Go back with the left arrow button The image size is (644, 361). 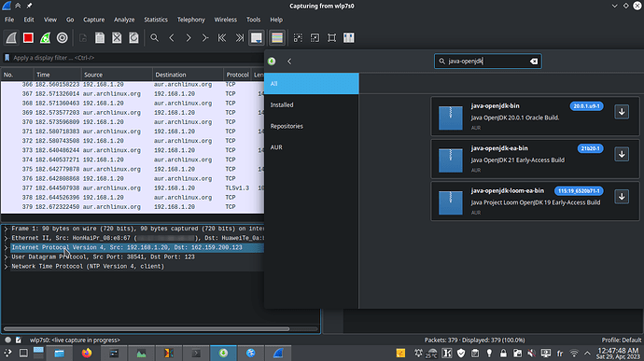[x=289, y=62]
